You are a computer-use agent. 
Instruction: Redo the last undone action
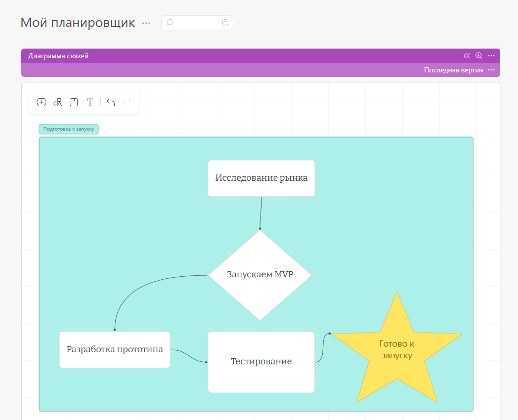point(127,102)
